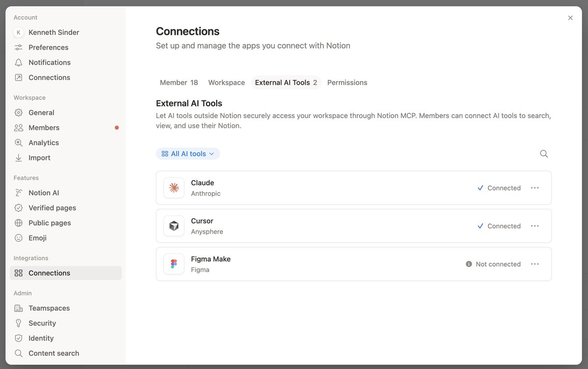588x369 pixels.
Task: Click the Claude logo icon
Action: click(x=174, y=188)
